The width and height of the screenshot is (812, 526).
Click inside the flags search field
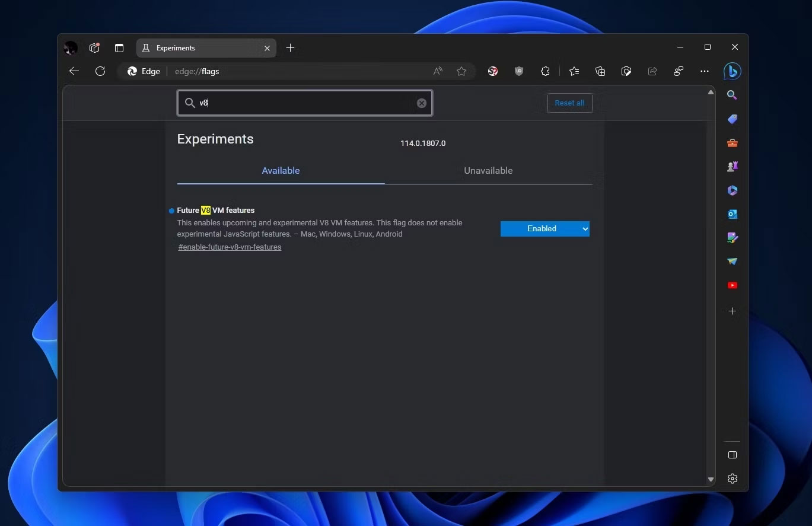pyautogui.click(x=305, y=103)
